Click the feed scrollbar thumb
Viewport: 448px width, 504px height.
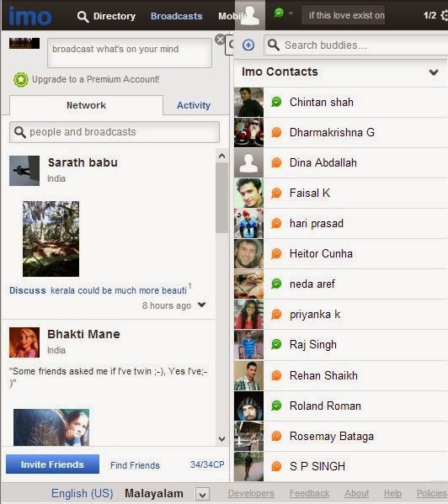[x=221, y=198]
